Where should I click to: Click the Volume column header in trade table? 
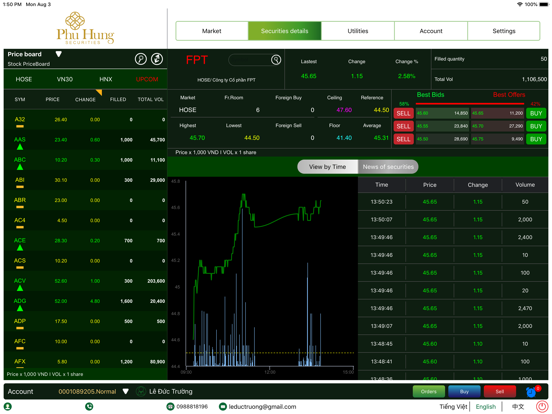pyautogui.click(x=525, y=185)
